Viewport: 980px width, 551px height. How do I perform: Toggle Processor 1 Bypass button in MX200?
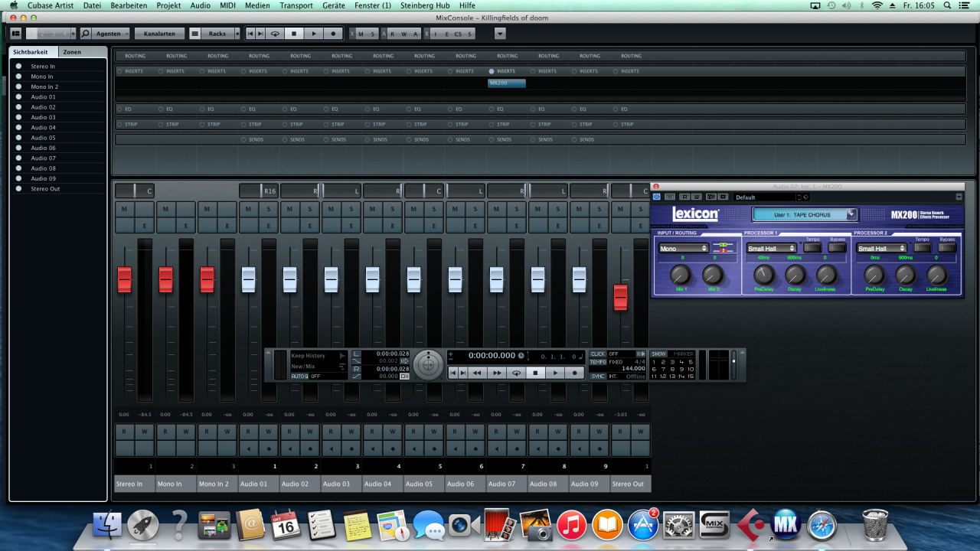838,248
